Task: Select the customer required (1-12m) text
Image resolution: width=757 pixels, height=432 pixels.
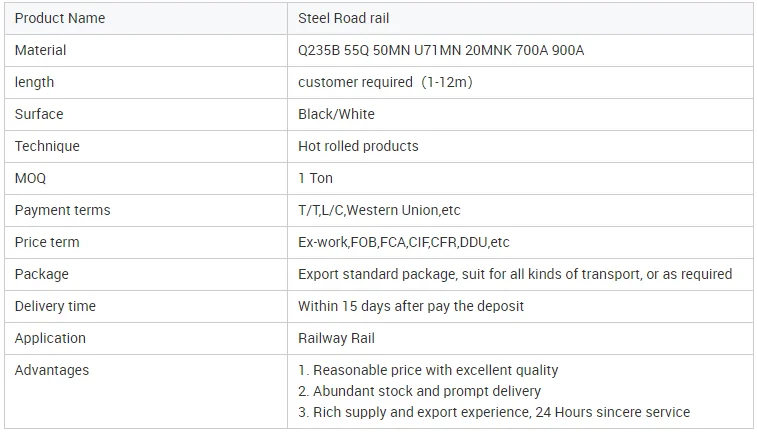Action: (x=385, y=82)
